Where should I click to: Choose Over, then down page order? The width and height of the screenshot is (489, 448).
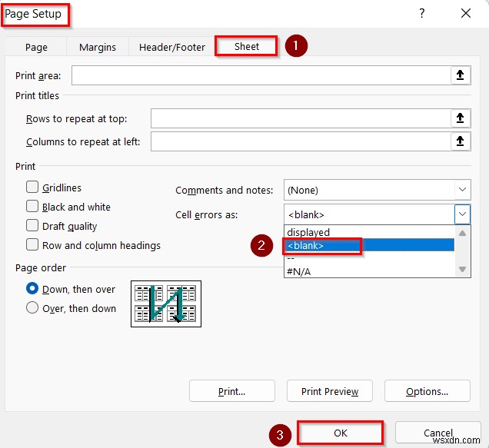(32, 307)
